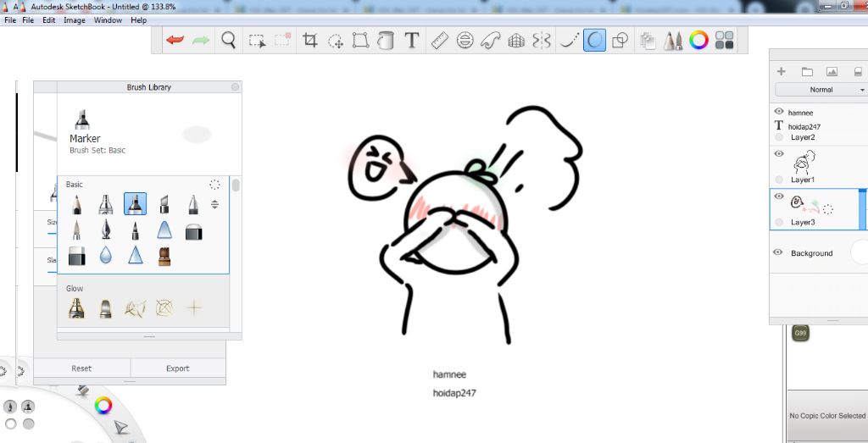Click the Export button
Image resolution: width=868 pixels, height=443 pixels.
pos(178,368)
